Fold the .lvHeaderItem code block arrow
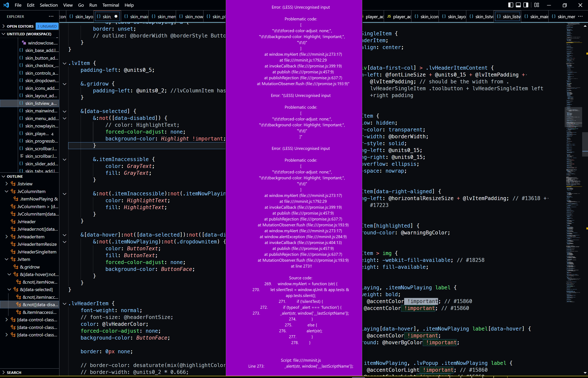 click(x=64, y=304)
